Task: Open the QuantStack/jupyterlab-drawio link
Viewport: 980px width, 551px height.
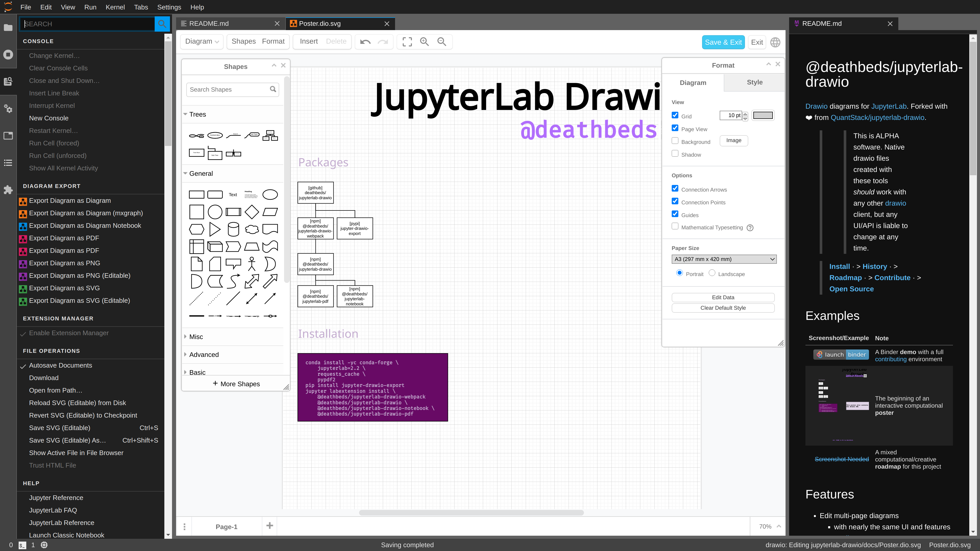Action: 877,118
